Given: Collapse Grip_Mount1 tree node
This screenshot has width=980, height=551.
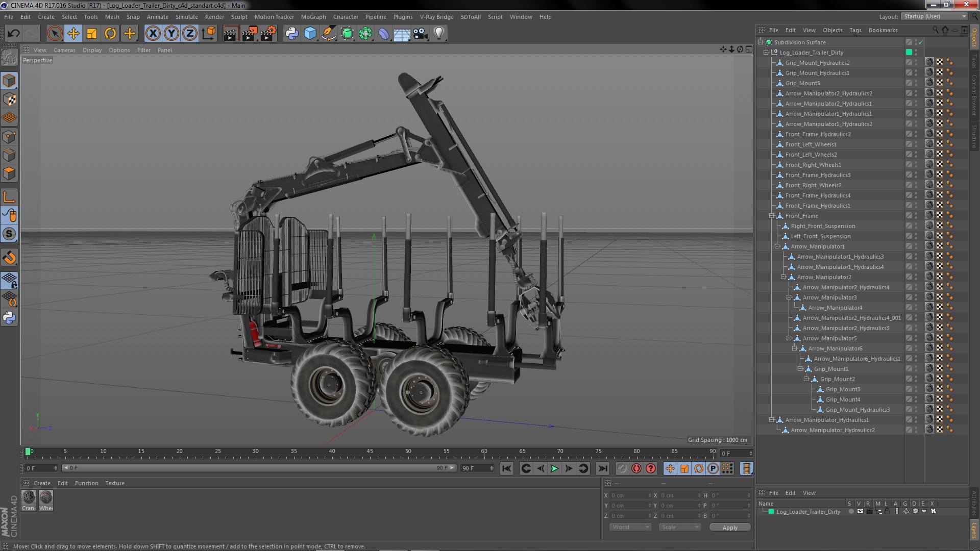Looking at the screenshot, I should click(800, 369).
